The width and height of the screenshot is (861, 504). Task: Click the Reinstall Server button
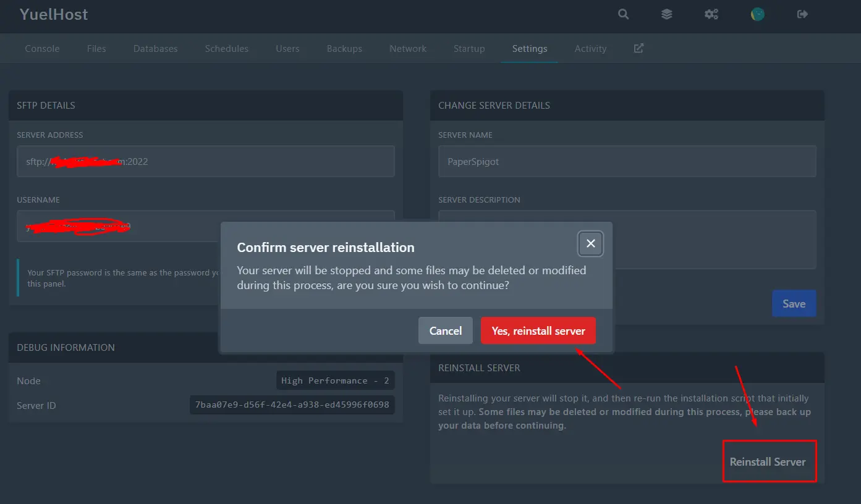point(768,462)
